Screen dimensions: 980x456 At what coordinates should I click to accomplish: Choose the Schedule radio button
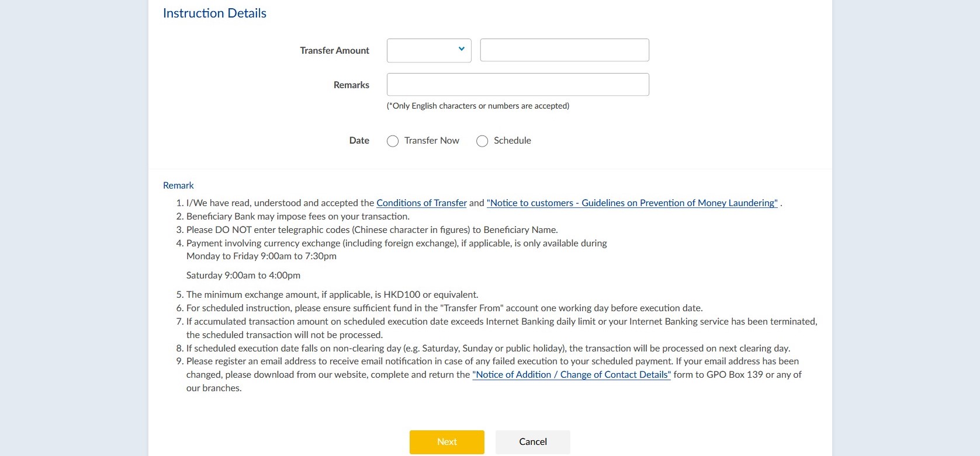(482, 141)
